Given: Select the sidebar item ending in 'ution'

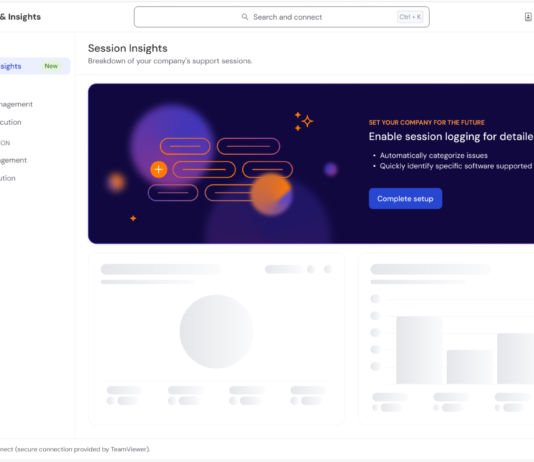Looking at the screenshot, I should tap(8, 178).
